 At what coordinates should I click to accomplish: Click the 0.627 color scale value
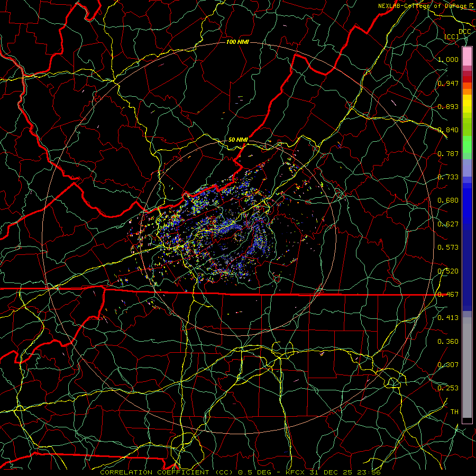pyautogui.click(x=448, y=224)
